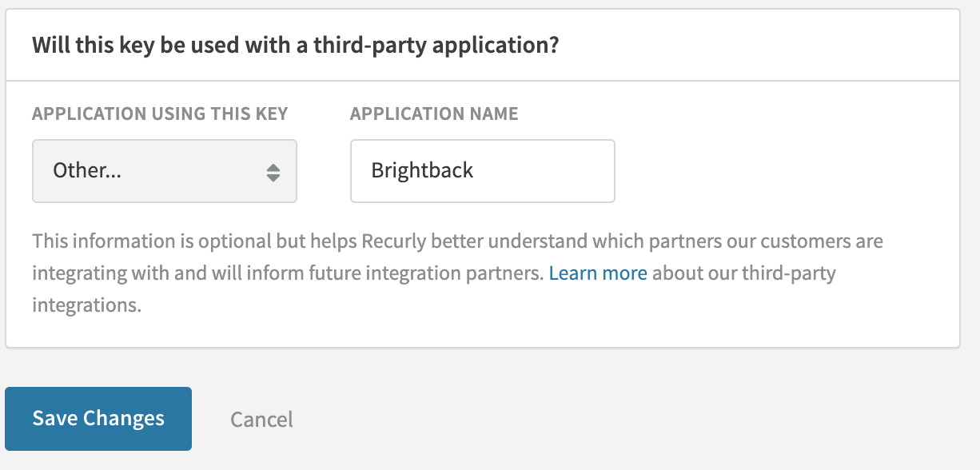Click the APPLICATION NAME label

pos(433,114)
